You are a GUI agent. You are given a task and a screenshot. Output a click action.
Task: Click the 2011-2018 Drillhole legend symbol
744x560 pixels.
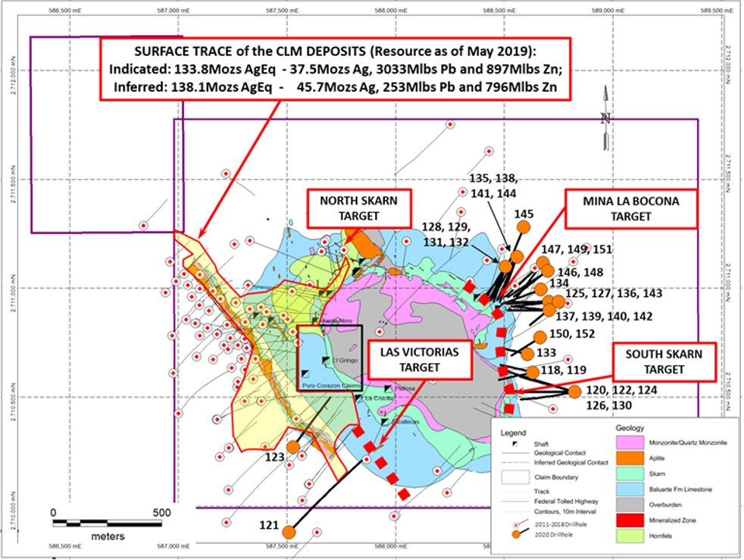[516, 524]
